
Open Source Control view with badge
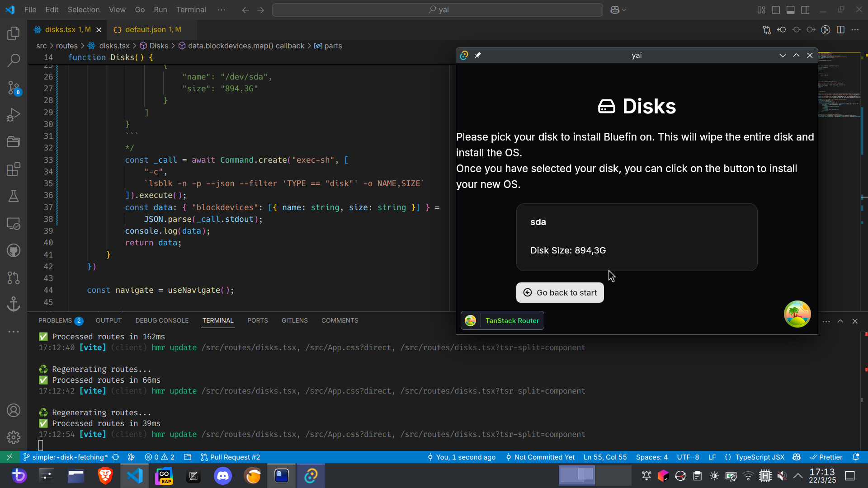pos(14,88)
